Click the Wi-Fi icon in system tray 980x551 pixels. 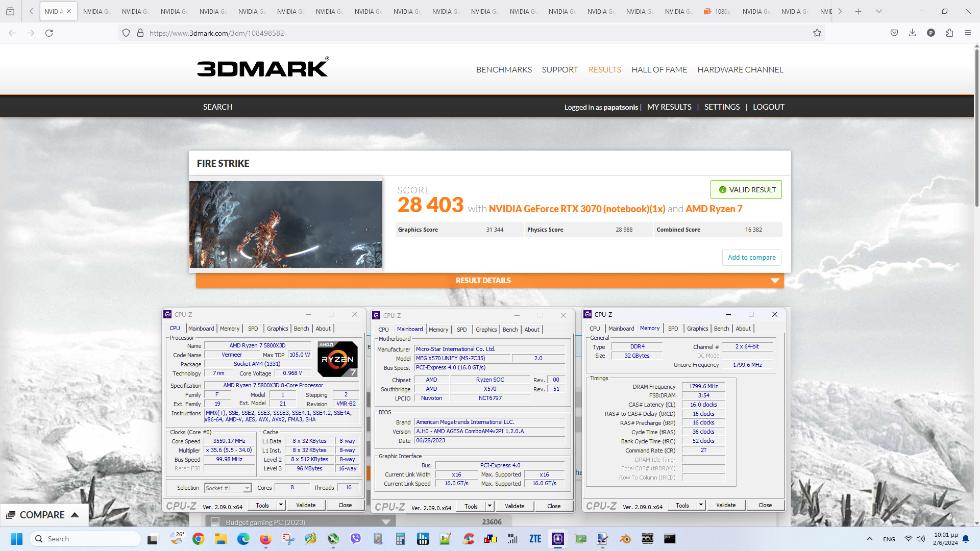pyautogui.click(x=909, y=539)
